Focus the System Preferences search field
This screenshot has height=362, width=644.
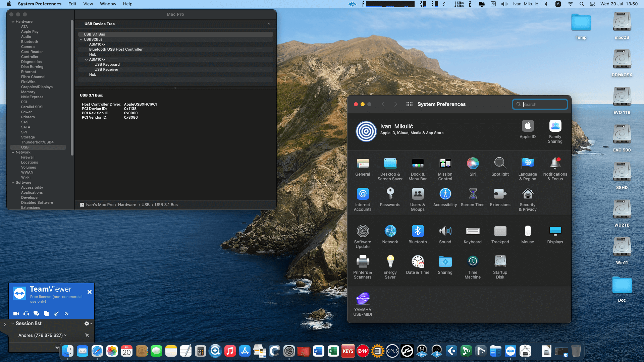click(x=540, y=104)
